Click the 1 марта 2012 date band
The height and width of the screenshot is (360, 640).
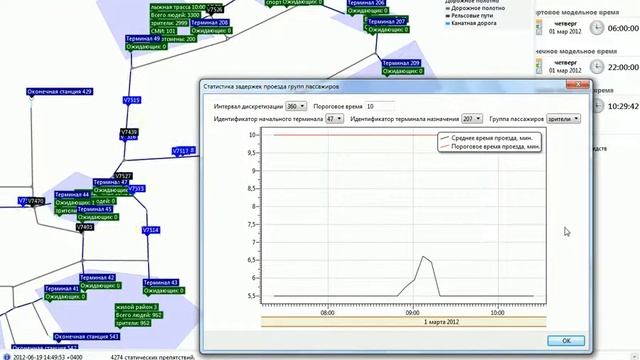(404, 322)
